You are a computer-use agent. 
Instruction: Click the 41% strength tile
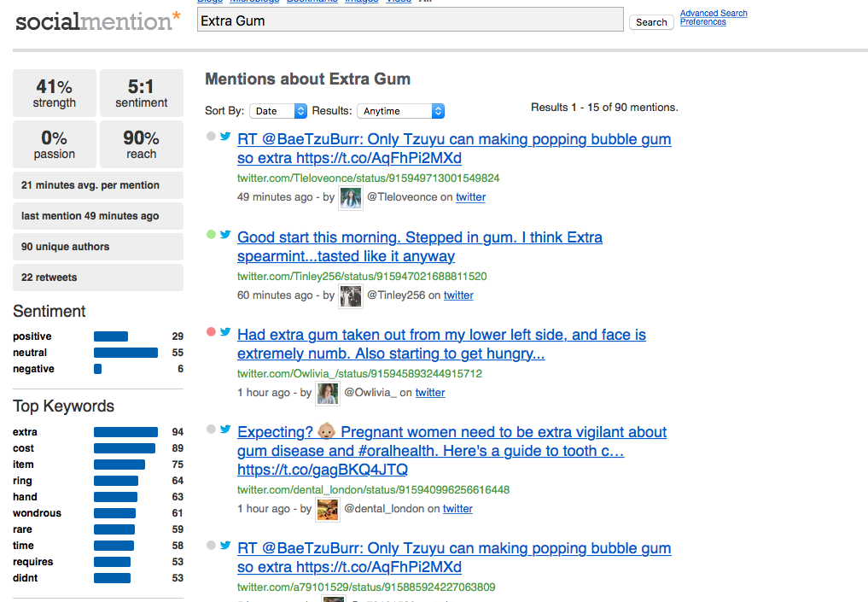55,93
